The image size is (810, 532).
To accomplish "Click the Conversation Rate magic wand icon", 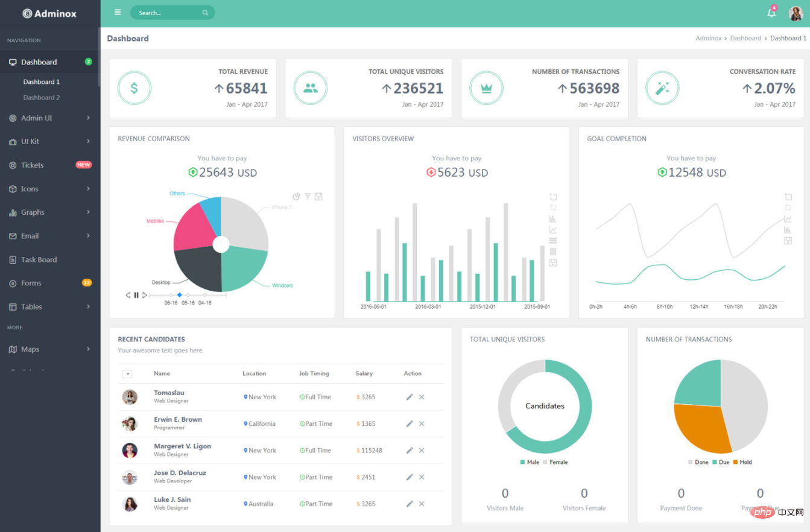I will click(662, 88).
